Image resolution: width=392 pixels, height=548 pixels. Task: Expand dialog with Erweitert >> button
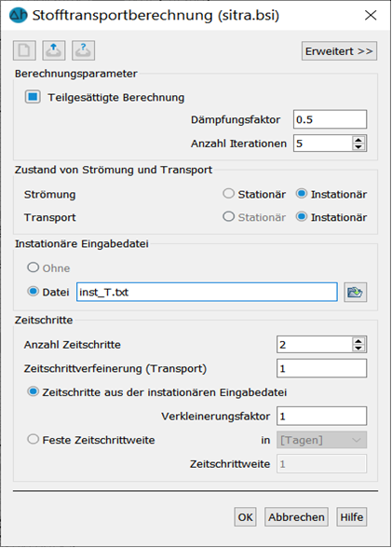coord(339,51)
